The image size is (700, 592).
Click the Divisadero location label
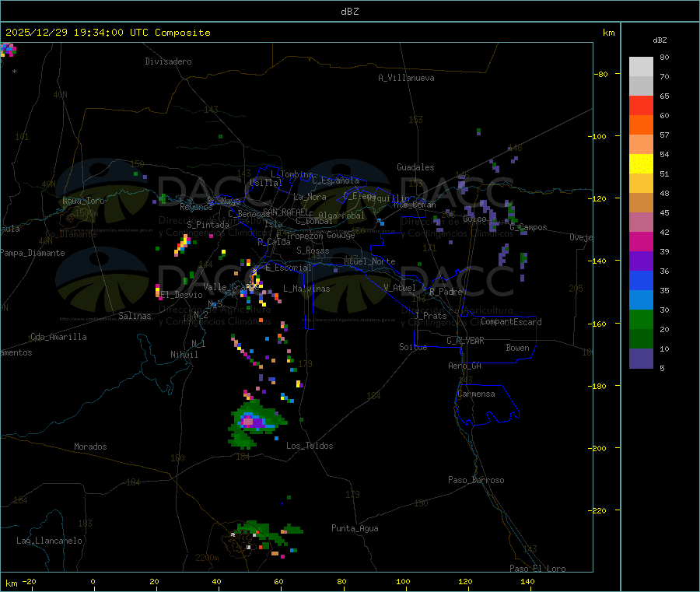click(x=168, y=61)
